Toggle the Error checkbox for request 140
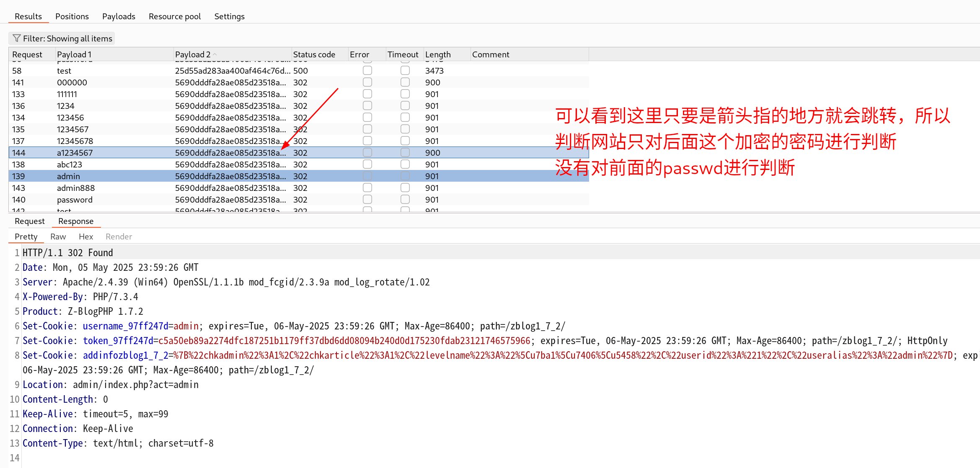The width and height of the screenshot is (980, 468). (367, 200)
